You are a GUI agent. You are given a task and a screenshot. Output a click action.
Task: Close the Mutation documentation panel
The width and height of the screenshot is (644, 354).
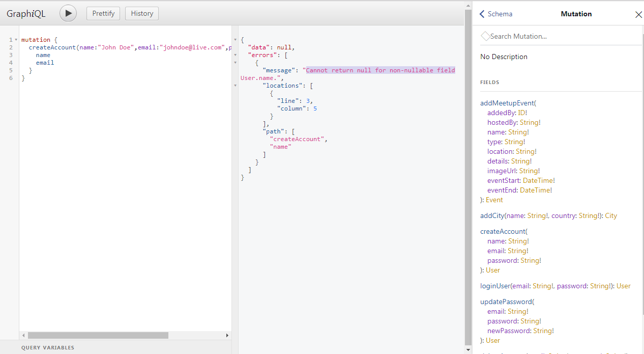point(638,14)
